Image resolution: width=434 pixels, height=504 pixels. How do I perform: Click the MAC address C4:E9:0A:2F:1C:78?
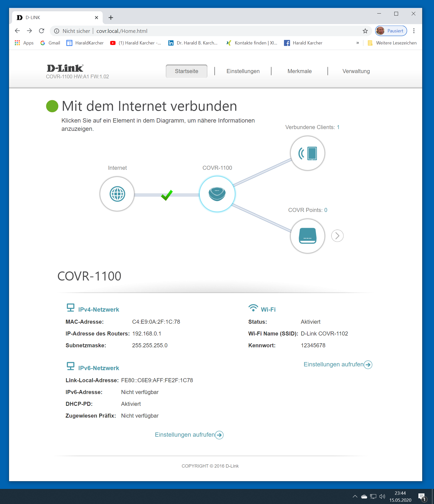click(x=156, y=322)
